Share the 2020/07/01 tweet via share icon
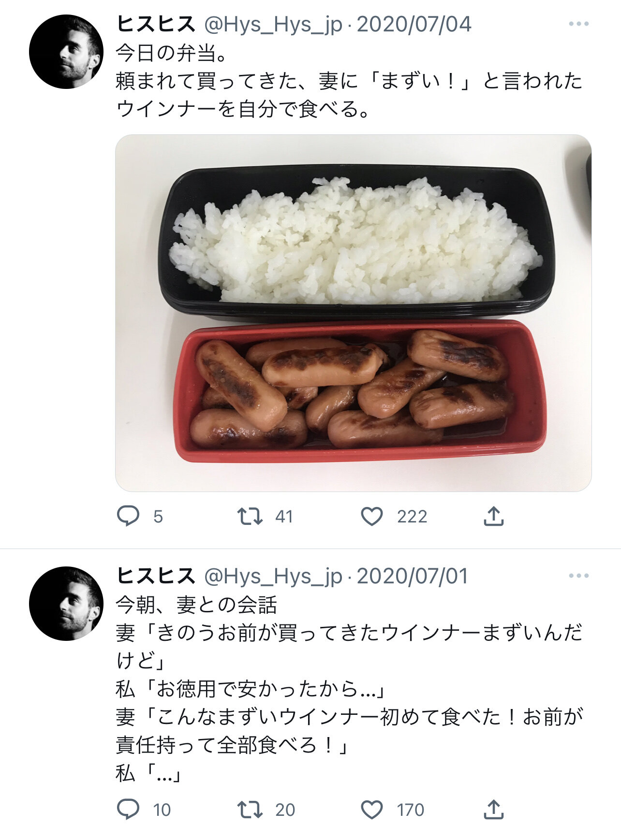This screenshot has height=840, width=621. 494,810
